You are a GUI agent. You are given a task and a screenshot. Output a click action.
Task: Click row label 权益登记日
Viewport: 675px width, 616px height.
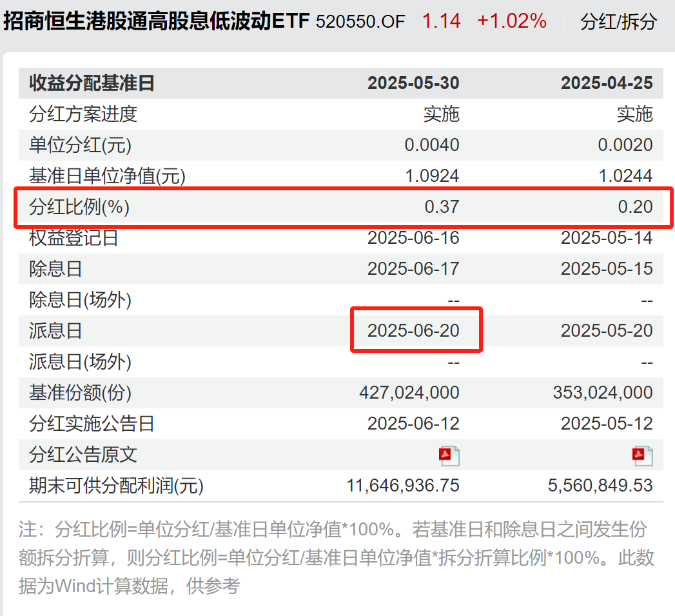point(73,238)
